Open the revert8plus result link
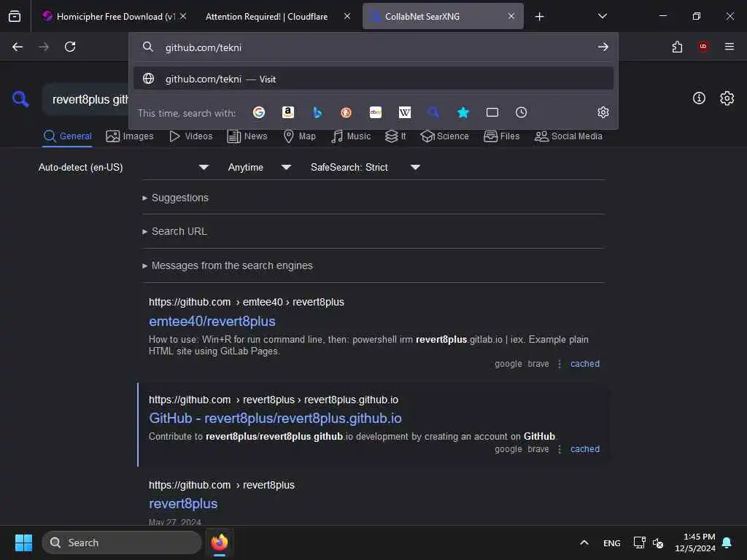The width and height of the screenshot is (747, 560). pyautogui.click(x=183, y=504)
